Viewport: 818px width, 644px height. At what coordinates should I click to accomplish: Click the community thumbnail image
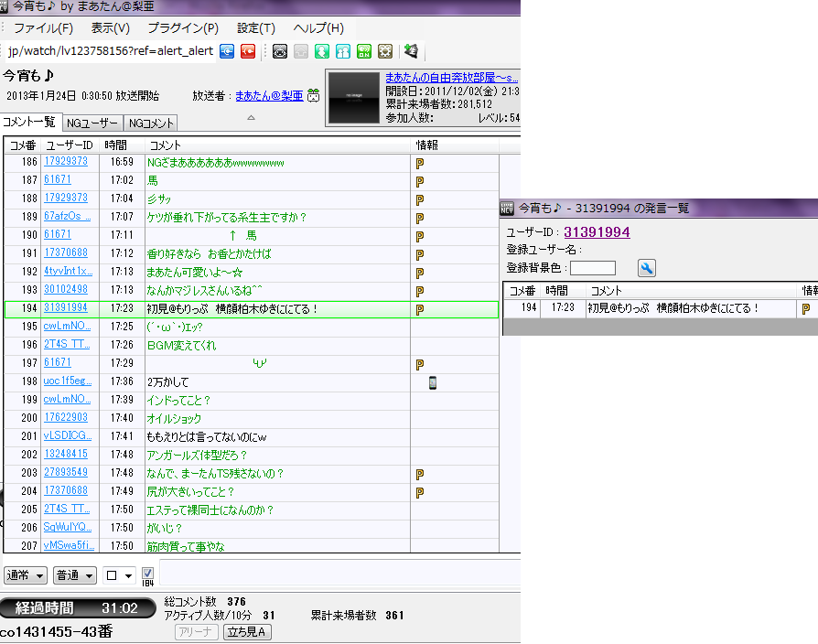354,98
